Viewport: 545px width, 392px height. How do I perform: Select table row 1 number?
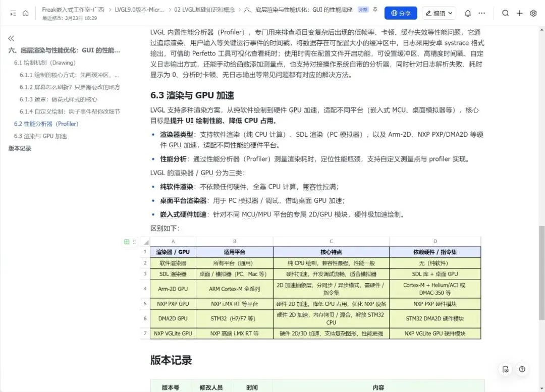click(145, 252)
